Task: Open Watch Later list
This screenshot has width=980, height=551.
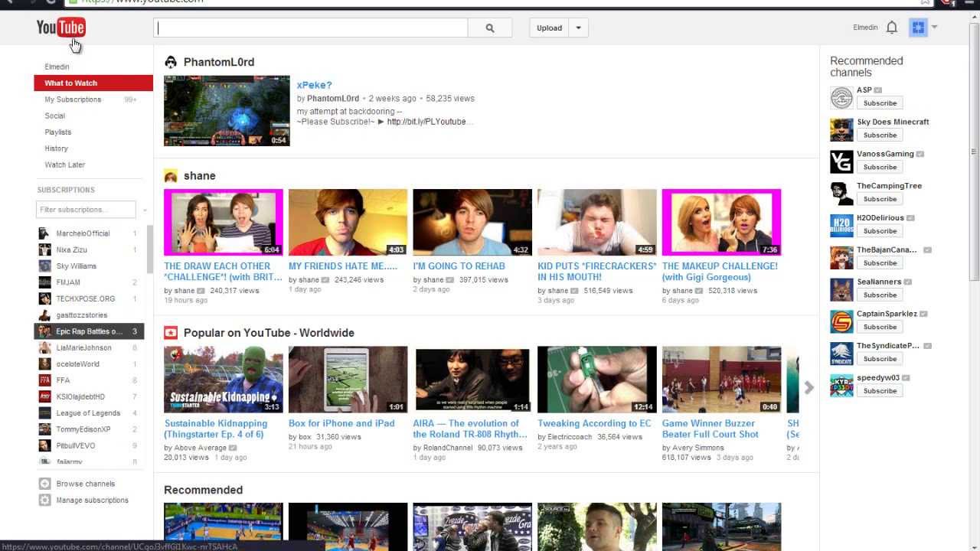Action: click(x=64, y=165)
